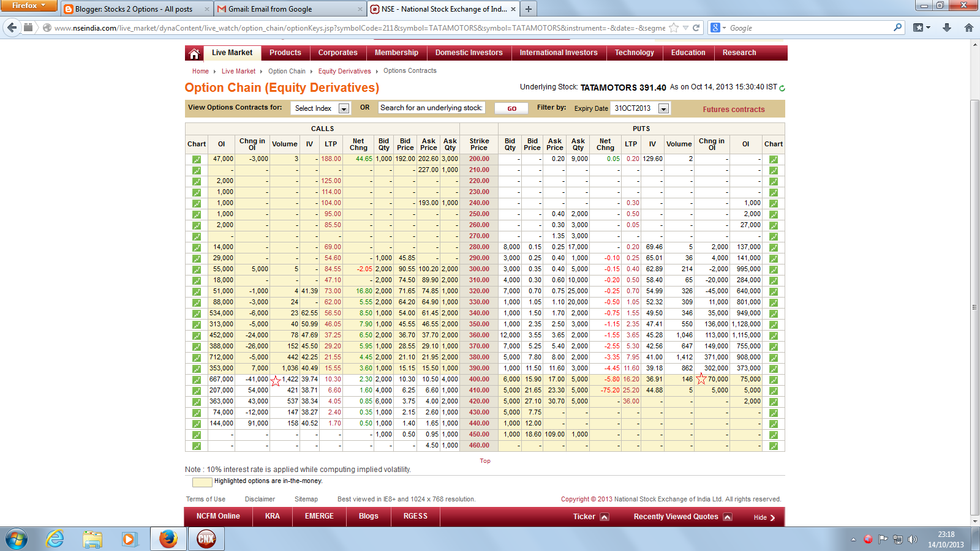This screenshot has height=551, width=980.
Task: Follow the Option Chain breadcrumb link
Action: click(x=287, y=71)
